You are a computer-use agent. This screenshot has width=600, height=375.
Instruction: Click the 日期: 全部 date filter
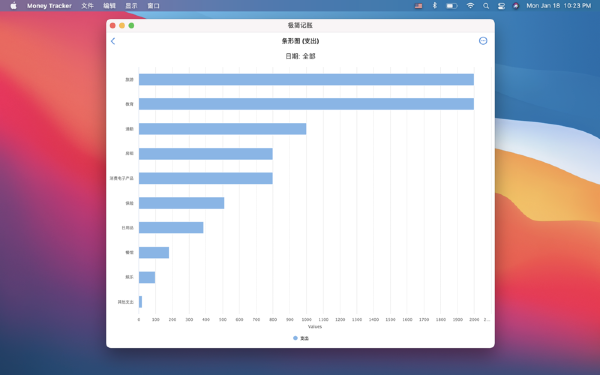coord(300,56)
